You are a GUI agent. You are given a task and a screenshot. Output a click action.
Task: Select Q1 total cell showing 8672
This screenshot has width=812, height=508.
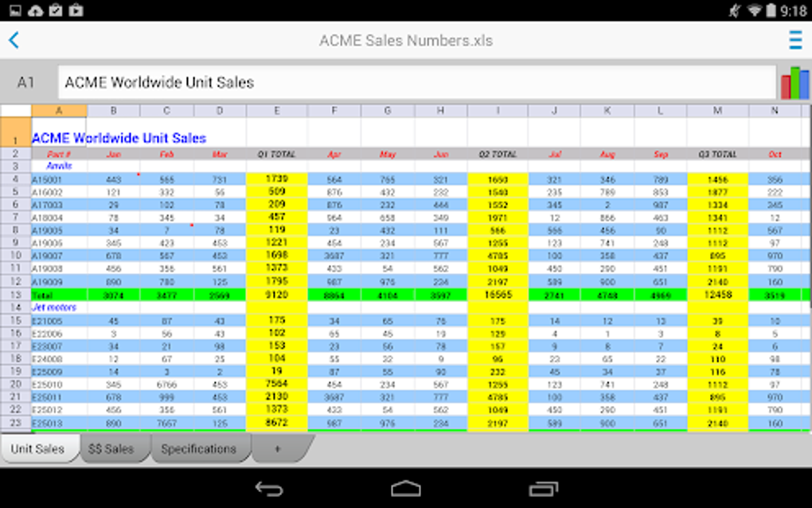point(277,423)
